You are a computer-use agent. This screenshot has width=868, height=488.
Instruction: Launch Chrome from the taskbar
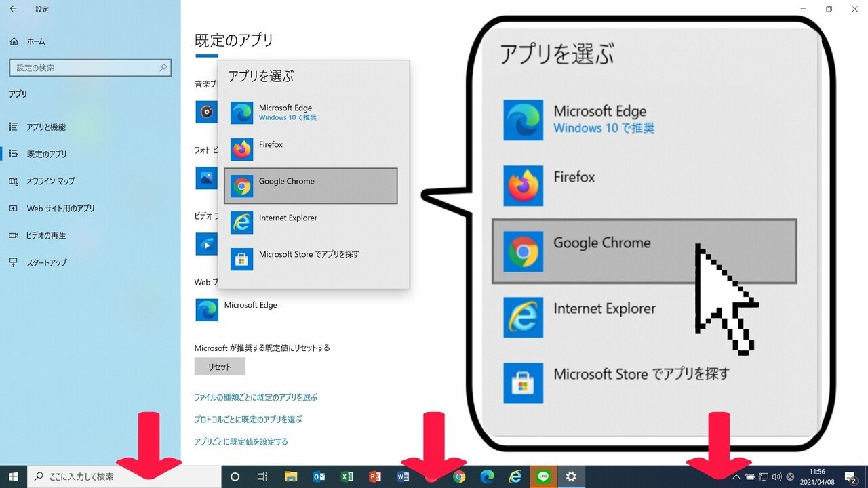coord(459,476)
